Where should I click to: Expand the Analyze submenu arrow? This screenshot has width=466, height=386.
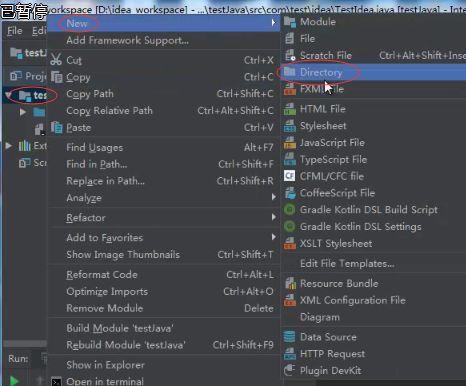(x=274, y=197)
